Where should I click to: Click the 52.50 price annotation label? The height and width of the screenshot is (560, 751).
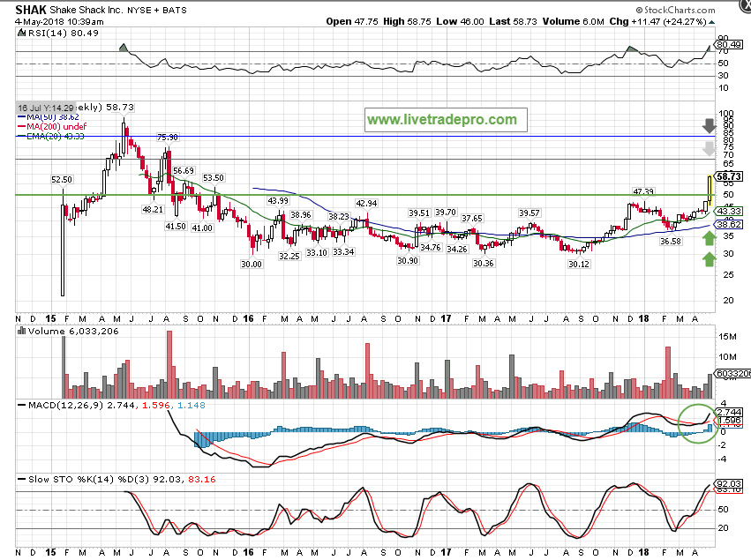[x=61, y=180]
